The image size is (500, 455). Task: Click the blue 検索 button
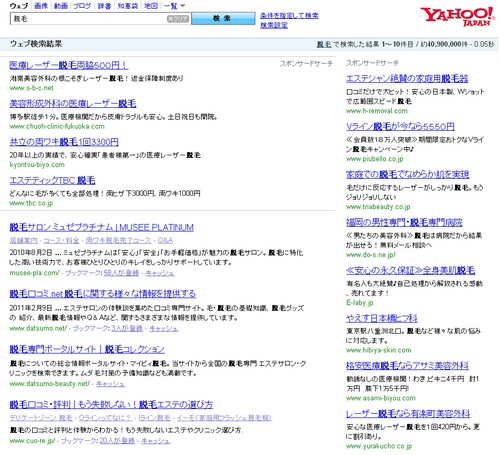pyautogui.click(x=223, y=18)
